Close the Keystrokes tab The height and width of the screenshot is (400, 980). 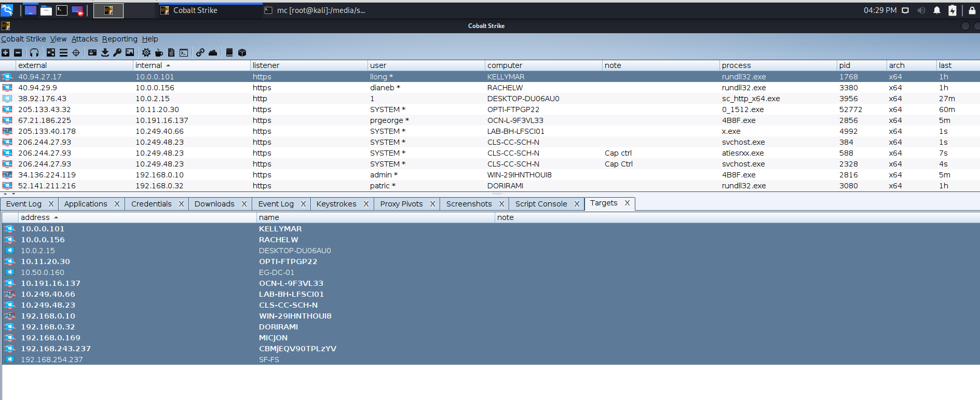366,204
